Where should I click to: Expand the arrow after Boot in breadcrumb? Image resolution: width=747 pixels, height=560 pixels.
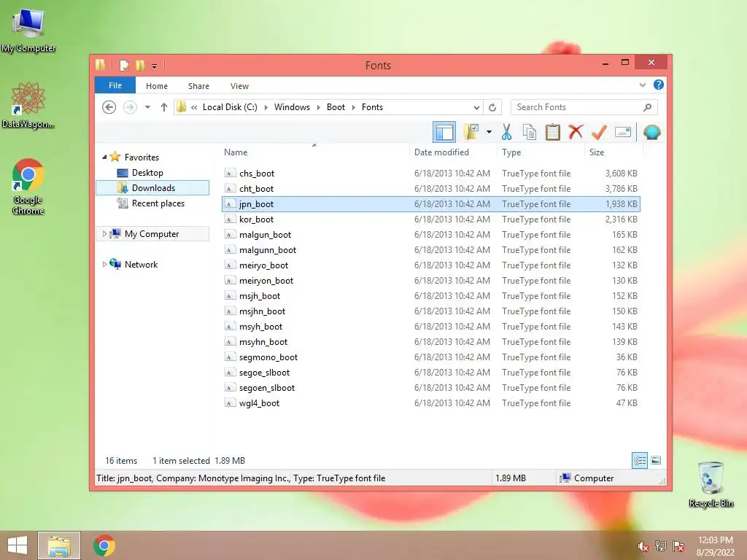click(354, 107)
